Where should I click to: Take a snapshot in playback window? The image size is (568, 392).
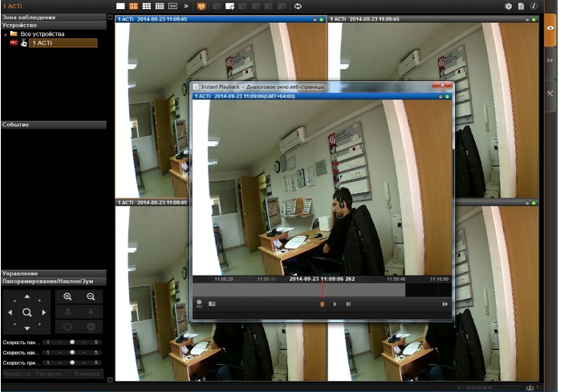(x=212, y=304)
